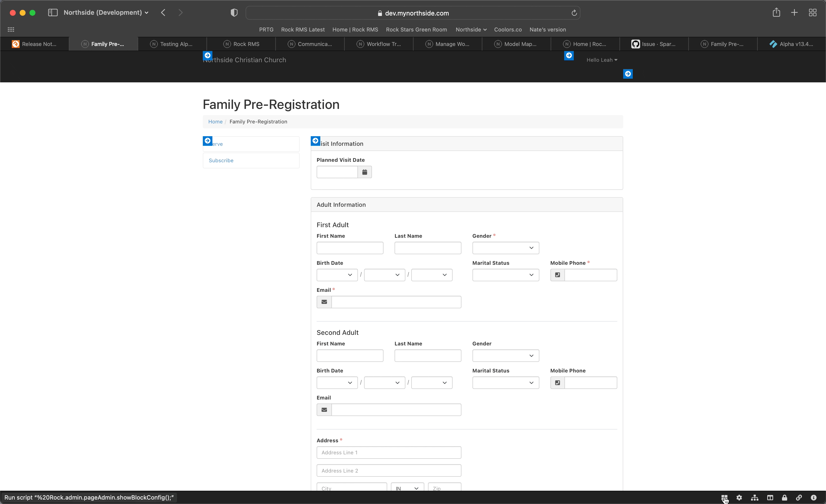Click envelope icon in First Adult Email
Viewport: 826px width, 504px height.
point(324,302)
